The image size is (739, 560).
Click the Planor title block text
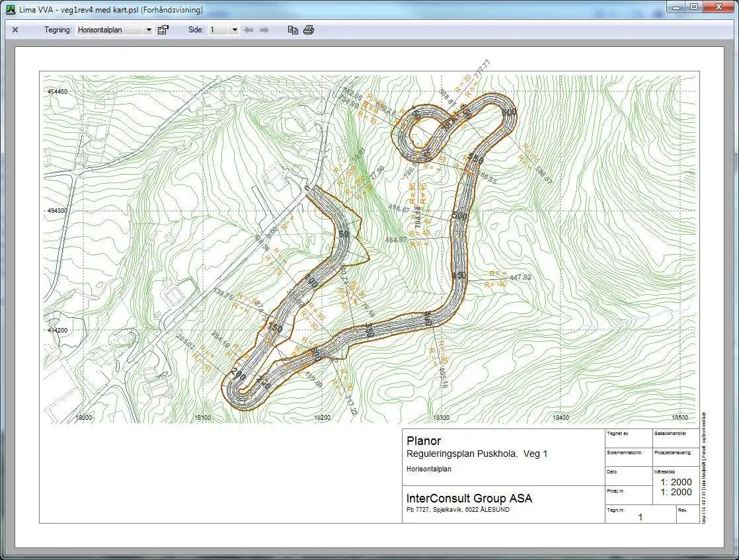(x=424, y=440)
